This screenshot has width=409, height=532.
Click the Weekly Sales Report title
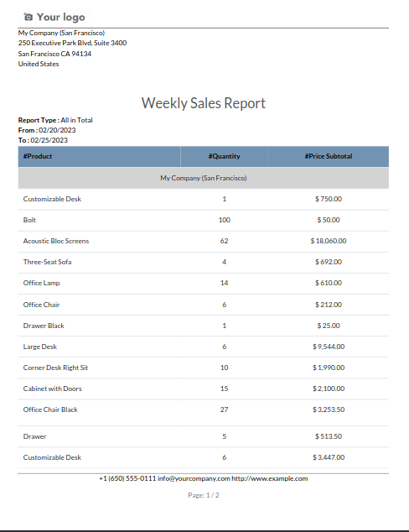[x=204, y=103]
